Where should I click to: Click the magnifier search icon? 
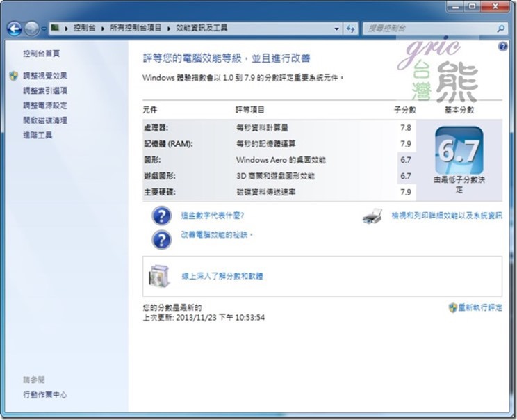501,29
